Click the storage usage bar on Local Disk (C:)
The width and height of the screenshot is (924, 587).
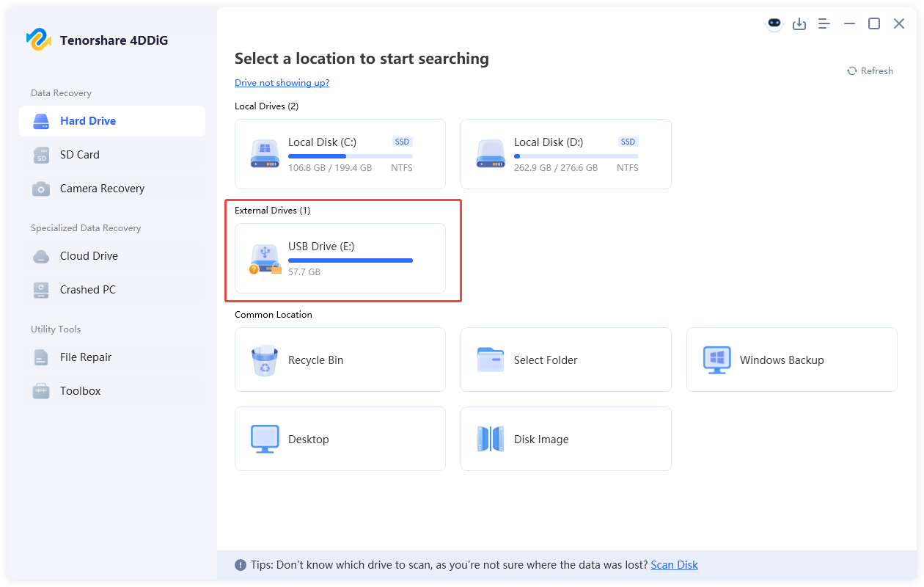click(x=351, y=156)
